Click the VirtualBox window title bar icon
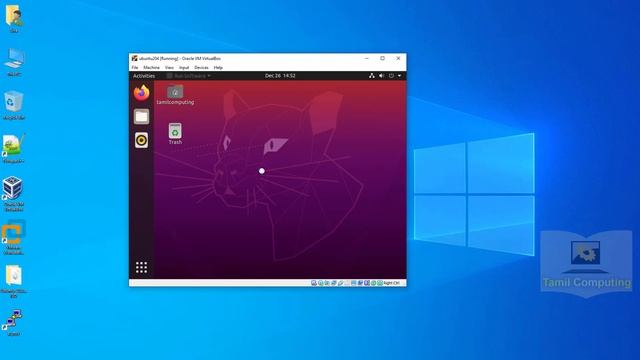Image resolution: width=640 pixels, height=360 pixels. tap(134, 58)
